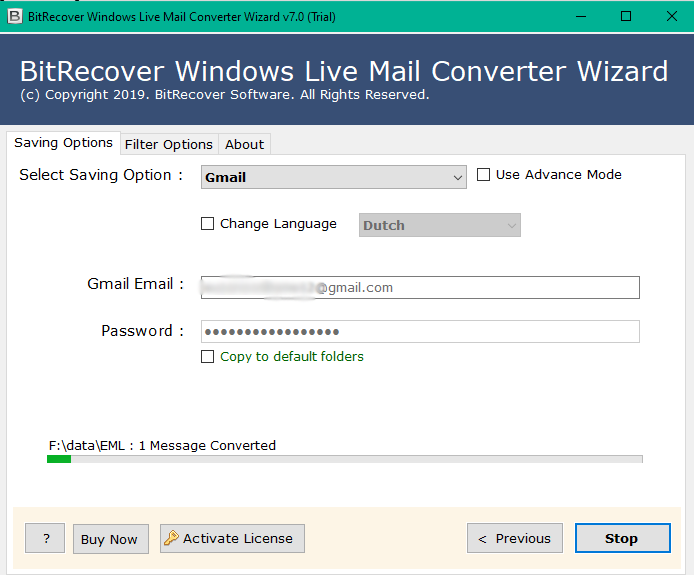Go back with the Previous button

tap(515, 538)
